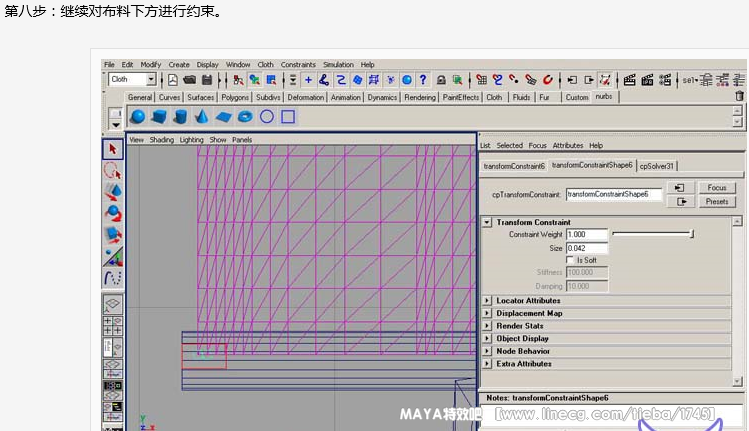Click the blue sphere shelf icon
The height and width of the screenshot is (431, 749).
(x=138, y=117)
